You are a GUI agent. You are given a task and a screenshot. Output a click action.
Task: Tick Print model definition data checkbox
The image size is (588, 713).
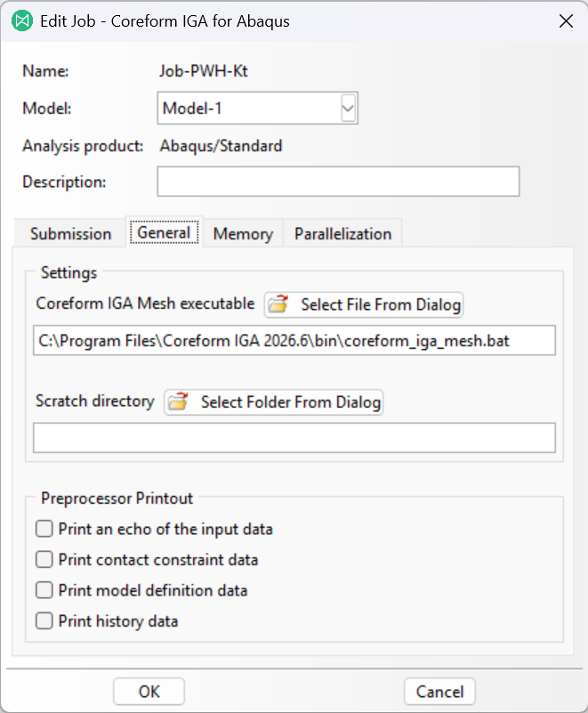coord(44,590)
